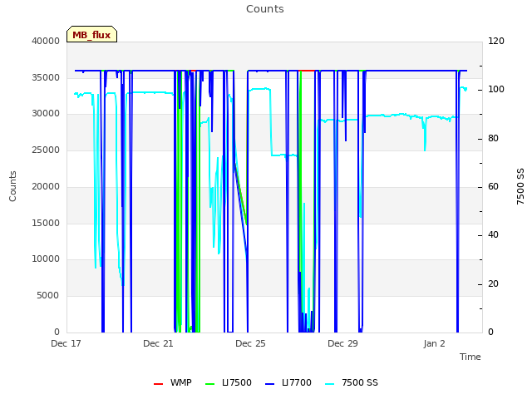Toggle the LI7700 legend entry
Screen dimensions: 532x399
click(x=288, y=382)
